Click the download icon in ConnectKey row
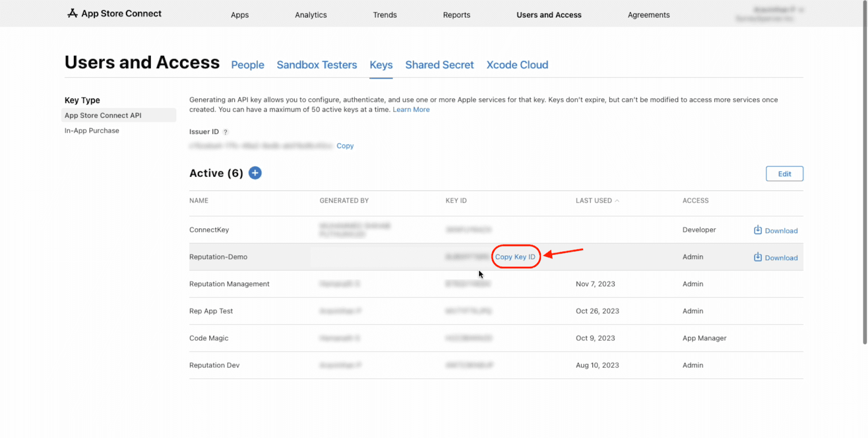 click(758, 230)
